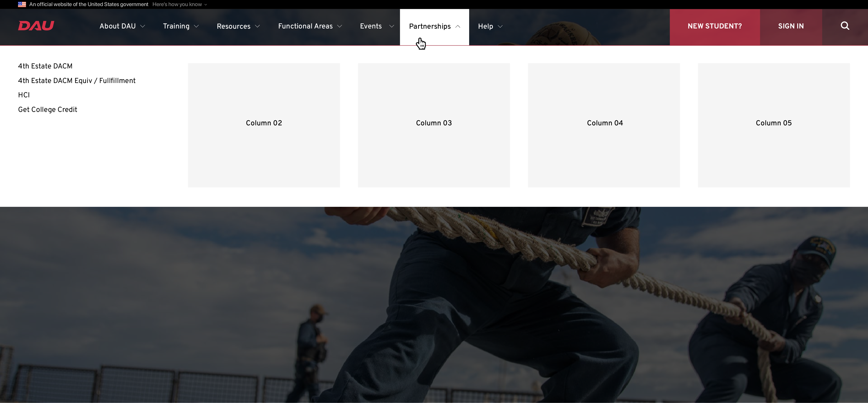Expand "Here's how you know" disclosure

click(180, 4)
